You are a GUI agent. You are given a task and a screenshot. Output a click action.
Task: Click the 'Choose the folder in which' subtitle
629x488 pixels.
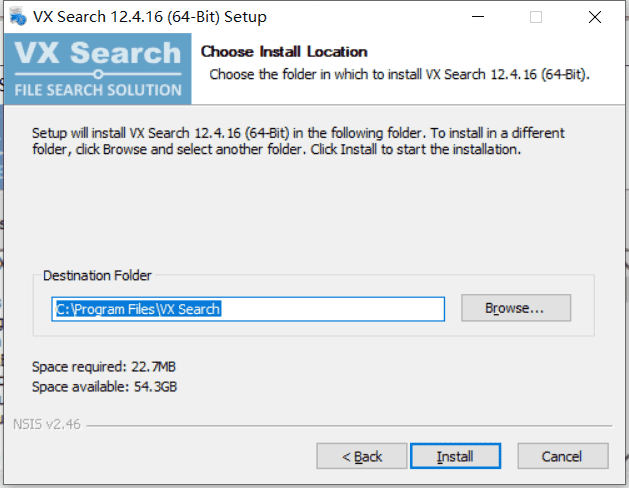399,74
